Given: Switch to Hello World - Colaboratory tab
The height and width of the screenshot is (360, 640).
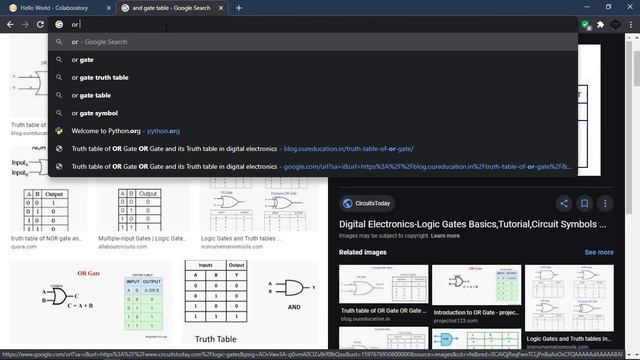Looking at the screenshot, I should click(x=59, y=8).
